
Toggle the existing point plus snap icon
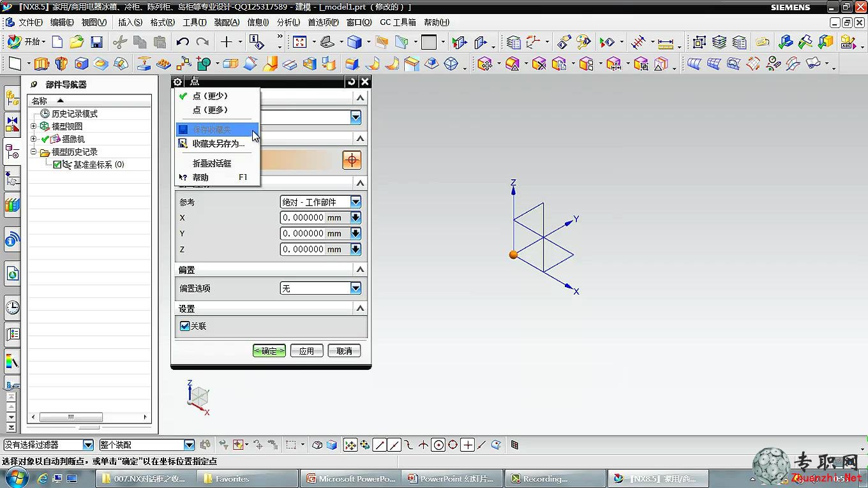point(468,445)
